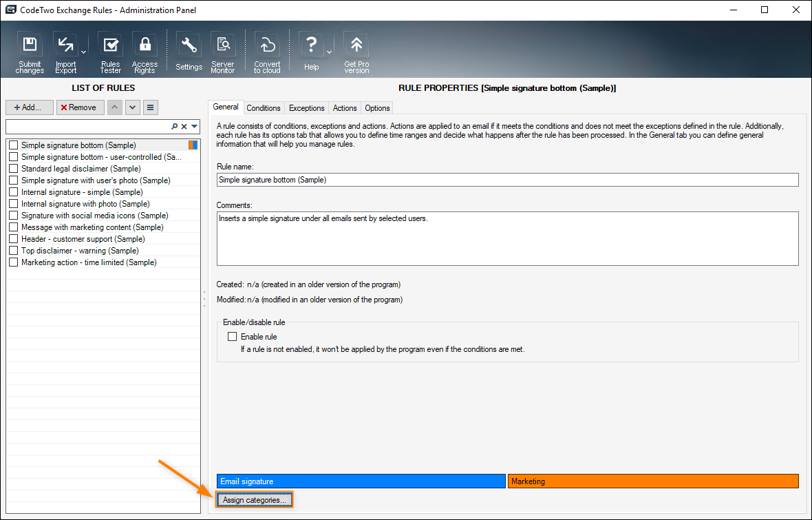This screenshot has width=812, height=520.
Task: Move the rule up with the arrow button
Action: [114, 107]
